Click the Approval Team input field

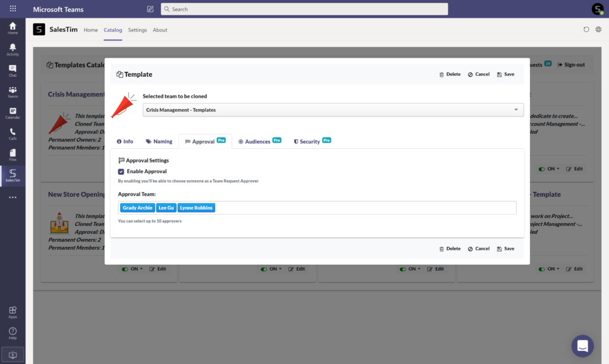coord(317,208)
